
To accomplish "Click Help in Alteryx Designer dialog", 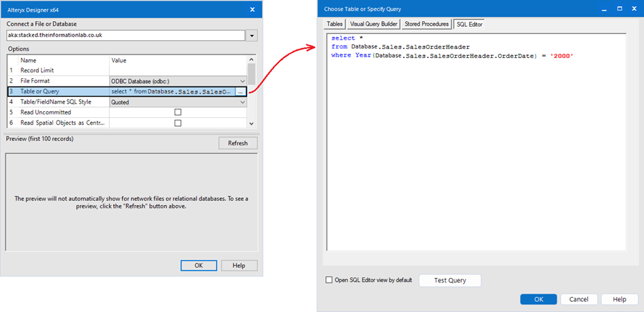I will pyautogui.click(x=239, y=265).
